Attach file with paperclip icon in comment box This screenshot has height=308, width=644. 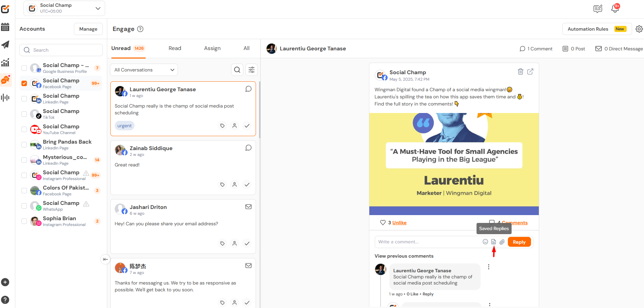(x=502, y=242)
